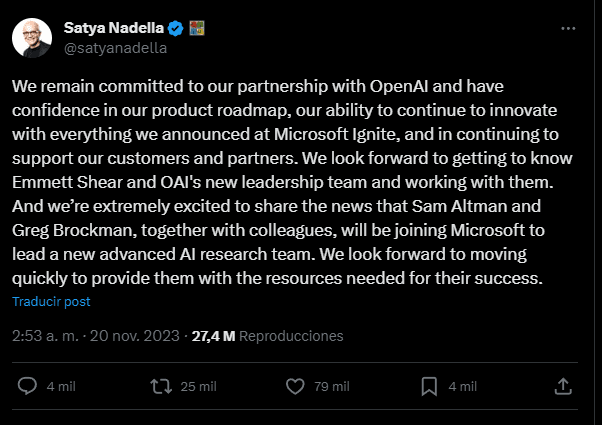Click the @satyanadella handle
The width and height of the screenshot is (602, 425).
pos(114,47)
